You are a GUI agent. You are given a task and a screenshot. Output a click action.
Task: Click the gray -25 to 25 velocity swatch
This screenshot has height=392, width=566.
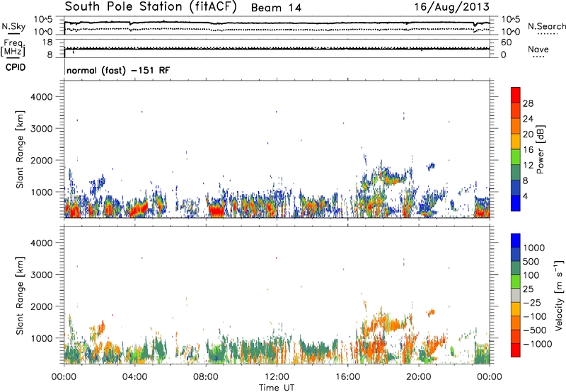click(516, 296)
